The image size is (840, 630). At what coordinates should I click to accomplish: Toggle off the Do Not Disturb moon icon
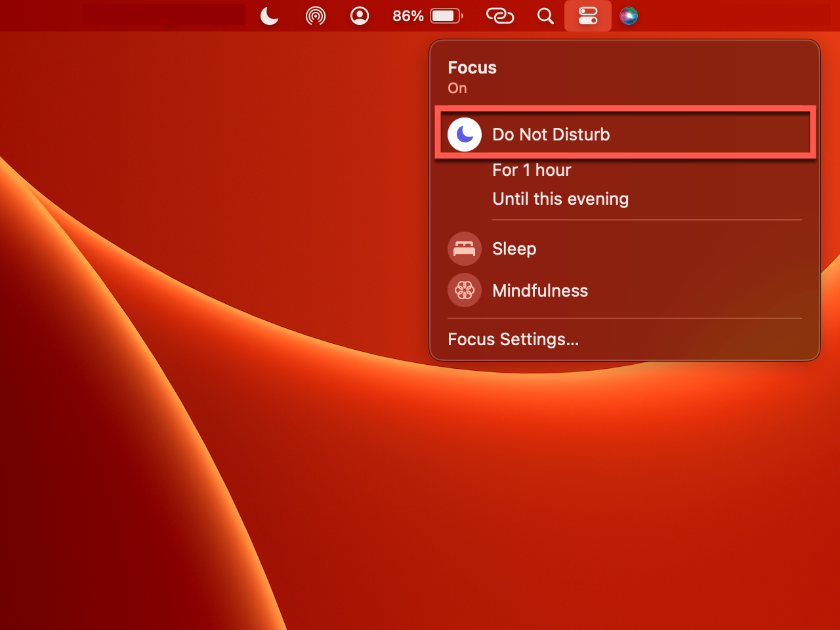click(465, 135)
